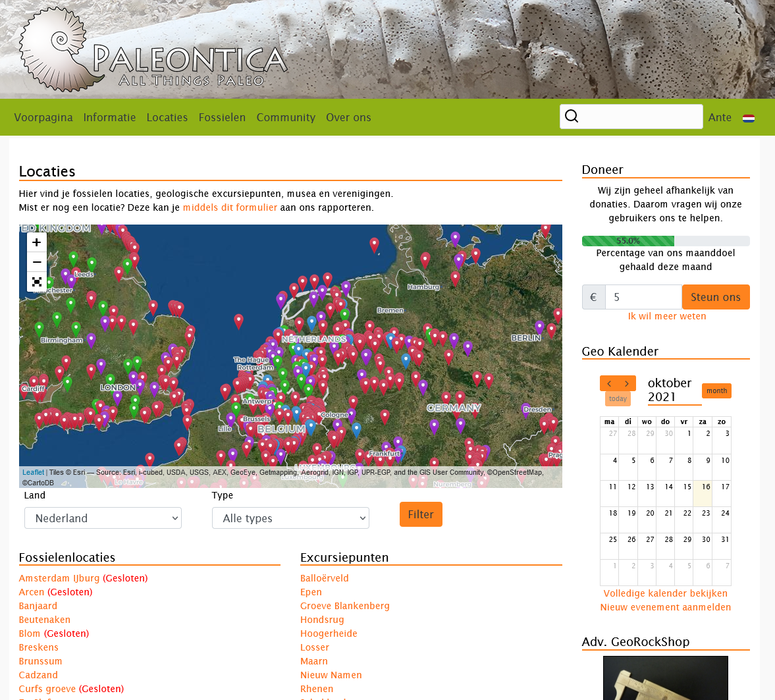The width and height of the screenshot is (775, 700).
Task: Switch language via Dutch flag icon
Action: pos(749,119)
